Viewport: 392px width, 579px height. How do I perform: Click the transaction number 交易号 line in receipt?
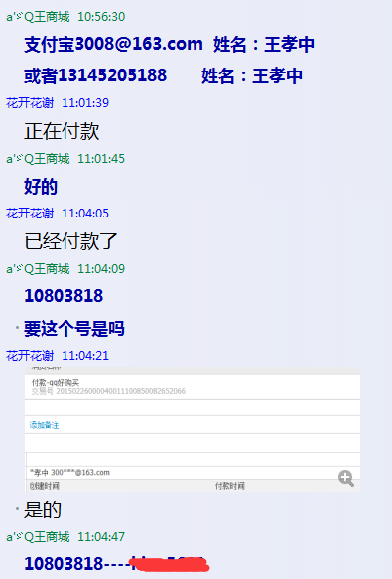pos(108,391)
